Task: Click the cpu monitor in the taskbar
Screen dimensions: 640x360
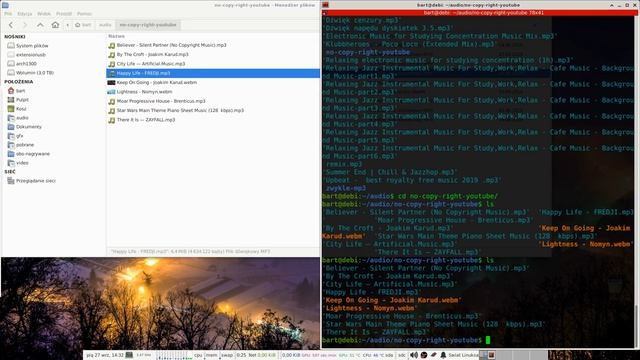Action: point(198,355)
